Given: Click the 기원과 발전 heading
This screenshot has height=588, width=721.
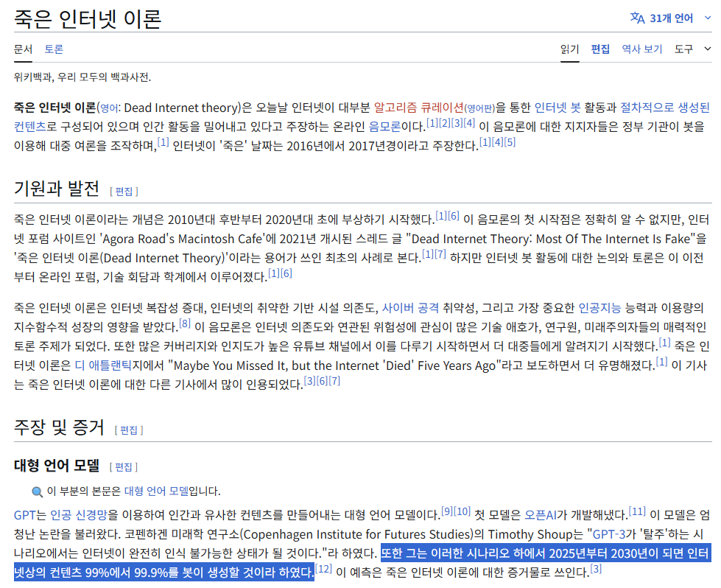Looking at the screenshot, I should click(57, 188).
